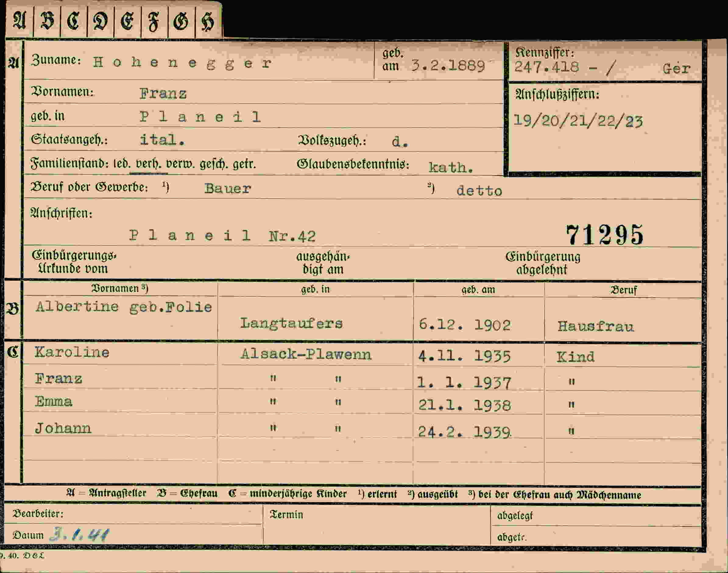This screenshot has width=728, height=573.
Task: Click the legend text 'A = Antragsteller'
Action: (x=106, y=493)
